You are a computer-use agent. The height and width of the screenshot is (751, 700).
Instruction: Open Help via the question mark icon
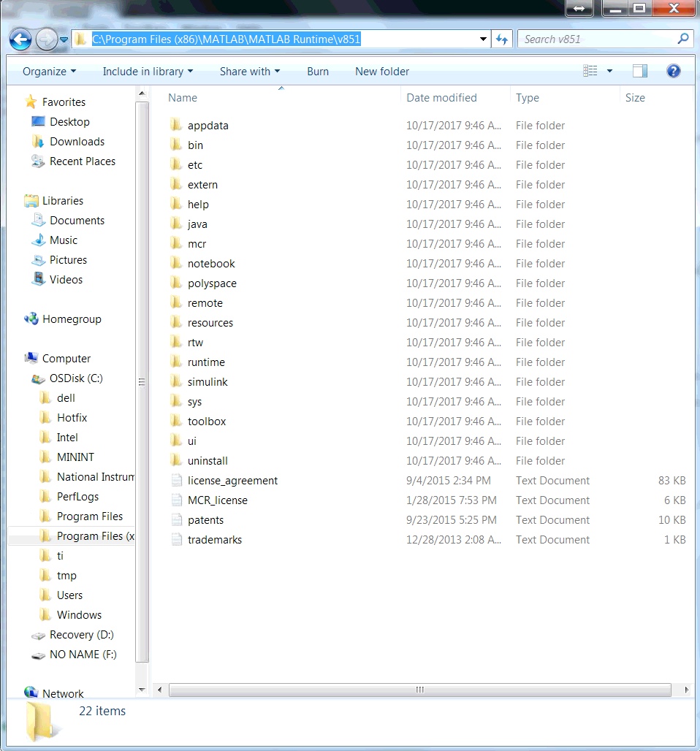[673, 71]
